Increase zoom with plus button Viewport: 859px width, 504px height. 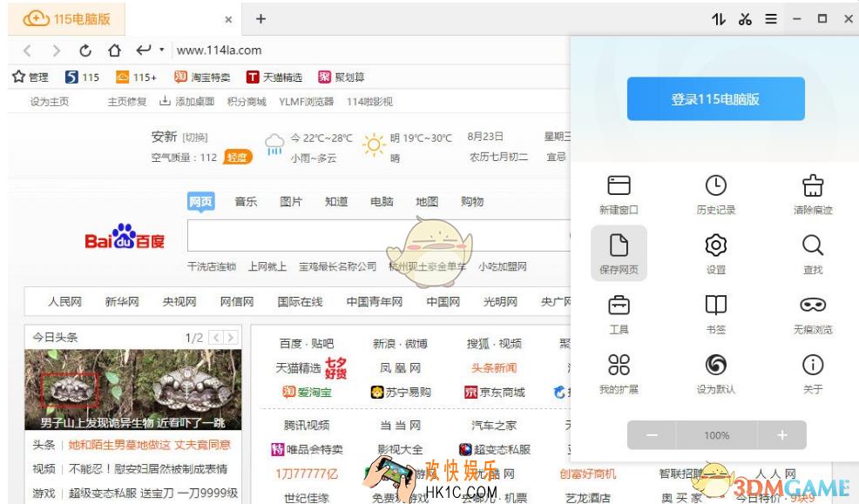coord(781,435)
